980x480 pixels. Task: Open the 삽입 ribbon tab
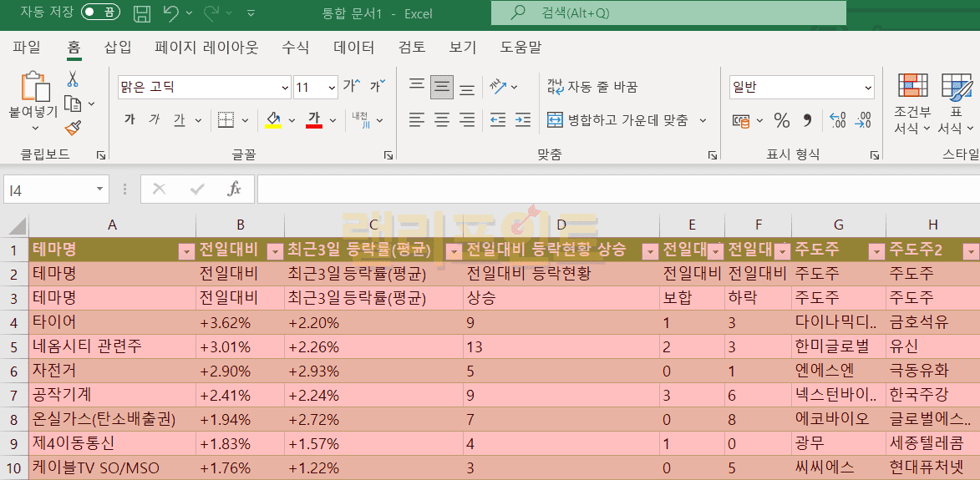click(118, 48)
